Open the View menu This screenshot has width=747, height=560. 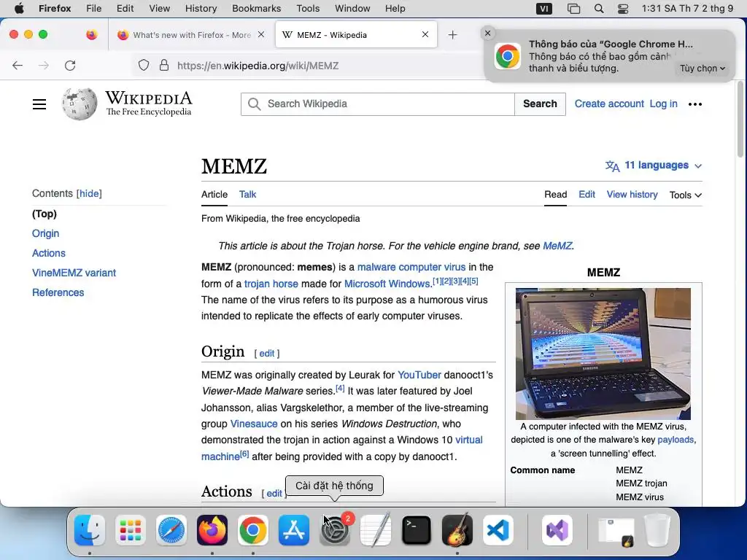coord(160,9)
